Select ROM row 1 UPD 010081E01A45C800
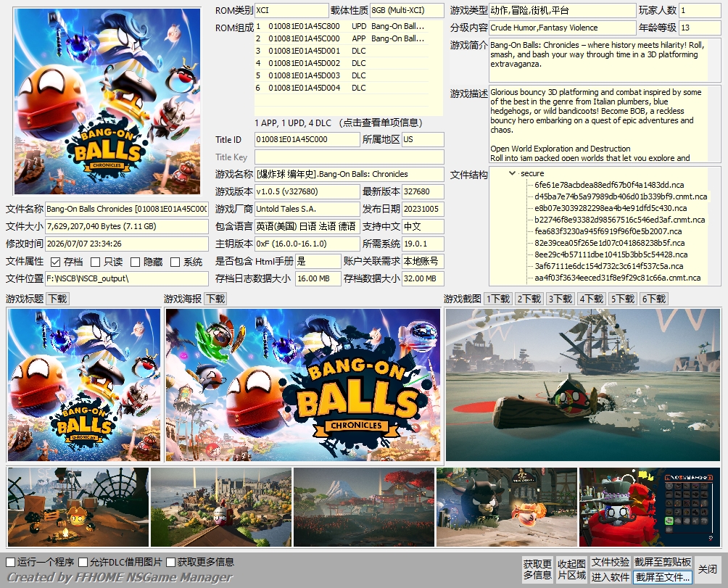Viewport: 728px width, 588px height. [x=342, y=26]
